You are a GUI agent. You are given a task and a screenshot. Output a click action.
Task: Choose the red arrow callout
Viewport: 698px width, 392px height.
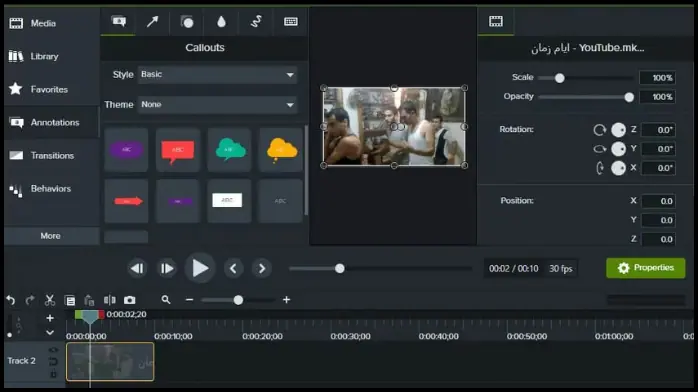pos(126,201)
